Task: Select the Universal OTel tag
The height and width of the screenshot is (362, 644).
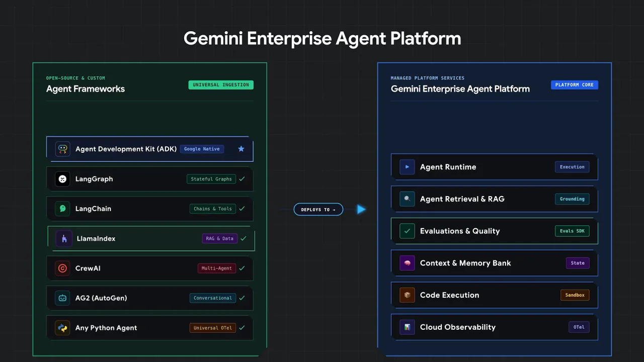Action: coord(213,328)
